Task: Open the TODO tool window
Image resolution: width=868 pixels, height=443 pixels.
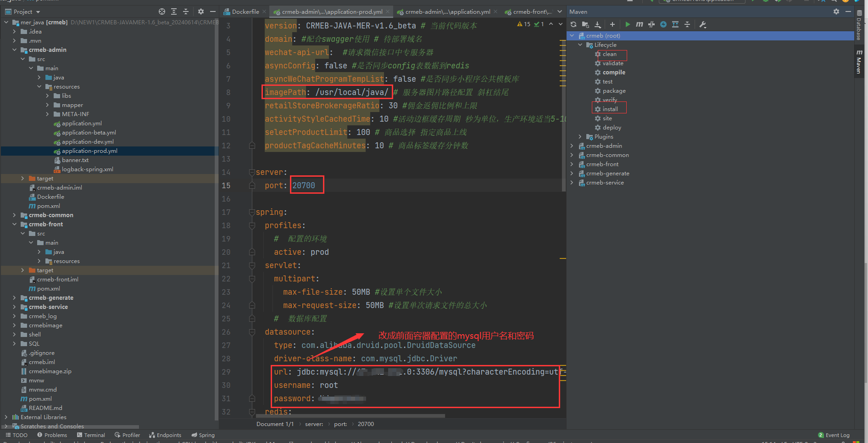Action: tap(17, 435)
